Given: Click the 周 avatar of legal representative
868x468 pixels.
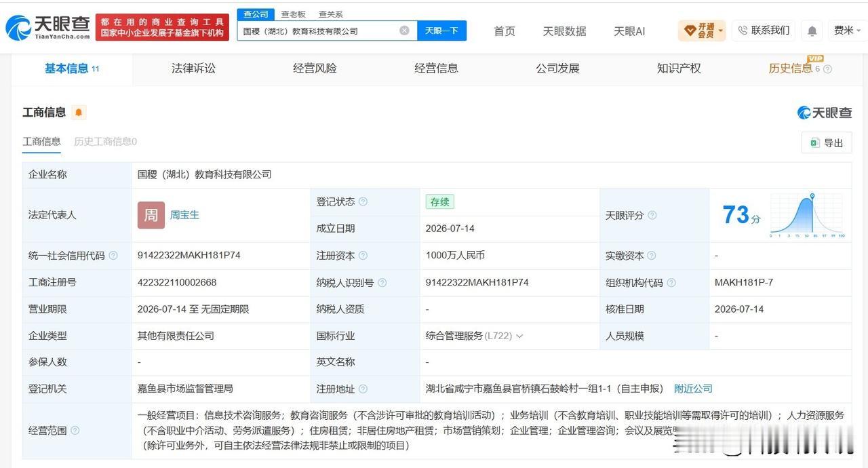Looking at the screenshot, I should coord(151,215).
